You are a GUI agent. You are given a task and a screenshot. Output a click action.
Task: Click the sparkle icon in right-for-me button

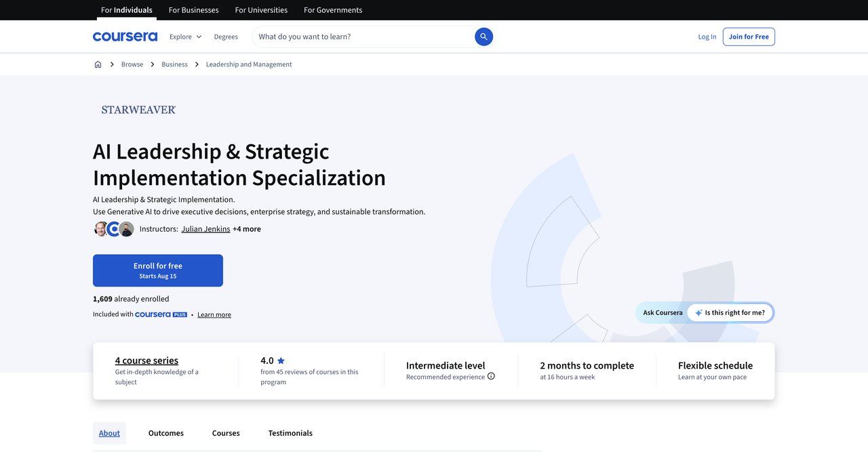click(x=698, y=313)
